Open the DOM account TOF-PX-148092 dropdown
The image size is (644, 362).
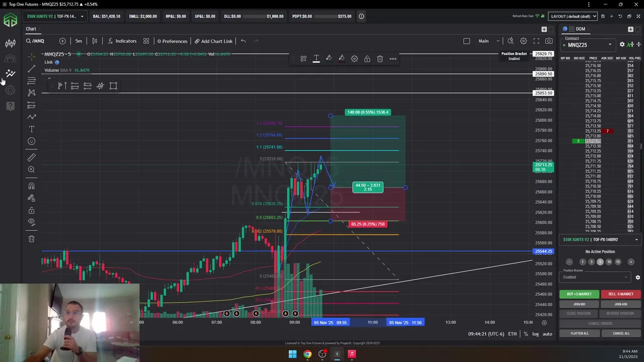click(600, 240)
